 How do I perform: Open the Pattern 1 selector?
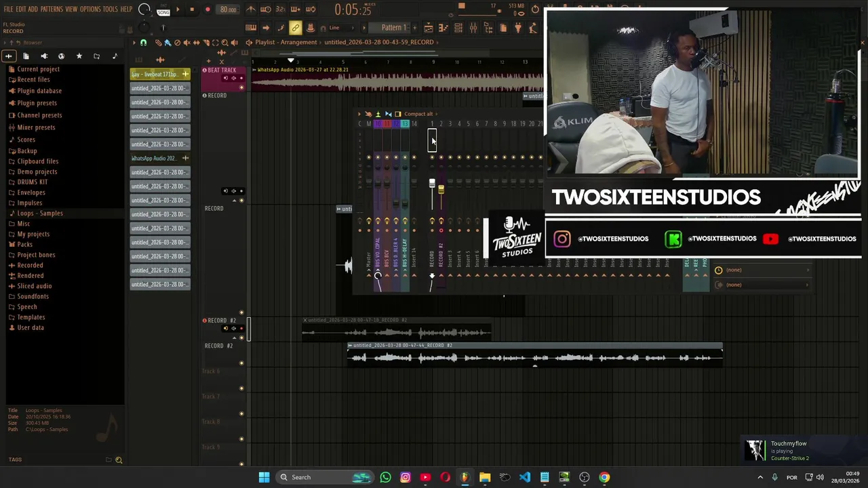point(393,28)
